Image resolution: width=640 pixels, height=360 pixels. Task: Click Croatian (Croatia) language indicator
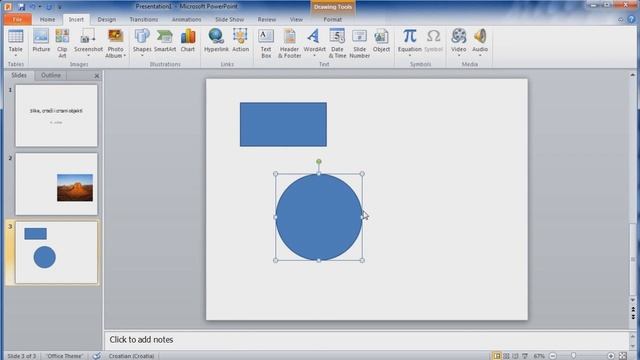(131, 356)
